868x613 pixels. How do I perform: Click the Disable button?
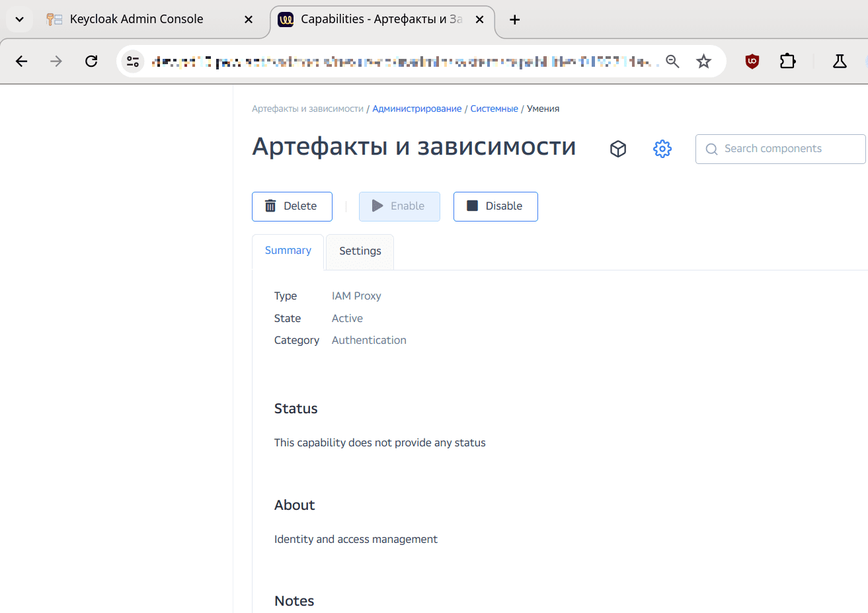pos(495,206)
